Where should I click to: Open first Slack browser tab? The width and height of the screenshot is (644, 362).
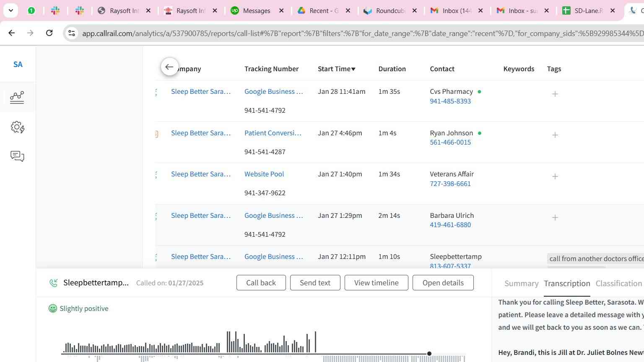coord(55,10)
